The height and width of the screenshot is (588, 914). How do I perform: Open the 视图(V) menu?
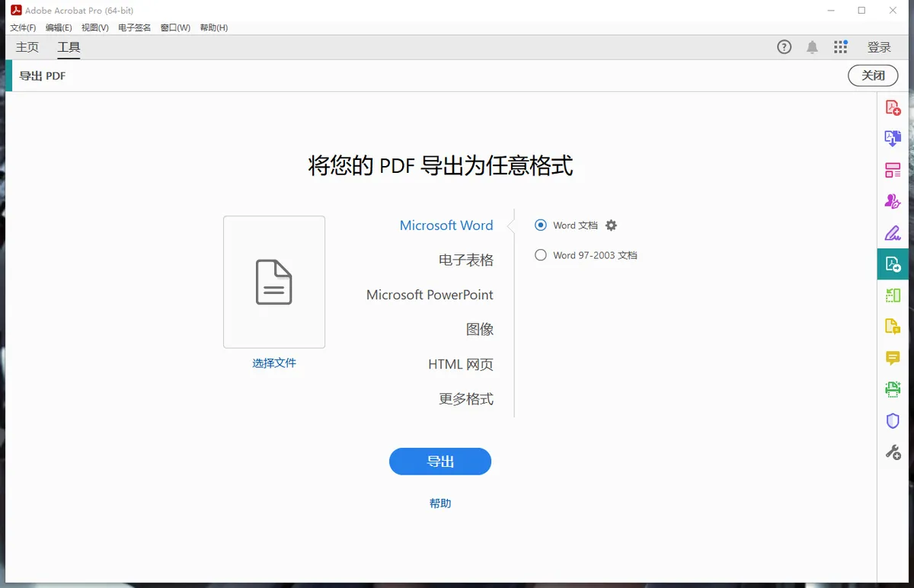click(95, 27)
